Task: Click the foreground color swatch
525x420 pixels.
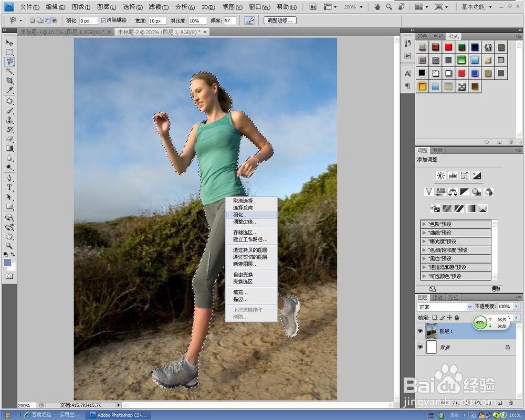Action: click(7, 262)
